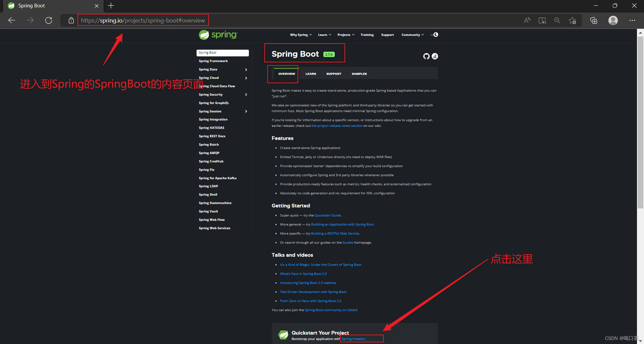
Task: Click the zoom out magnifier icon
Action: pos(557,20)
